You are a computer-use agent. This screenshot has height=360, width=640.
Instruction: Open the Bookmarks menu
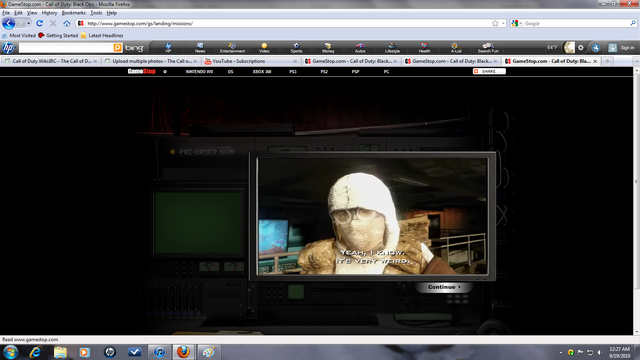click(73, 13)
